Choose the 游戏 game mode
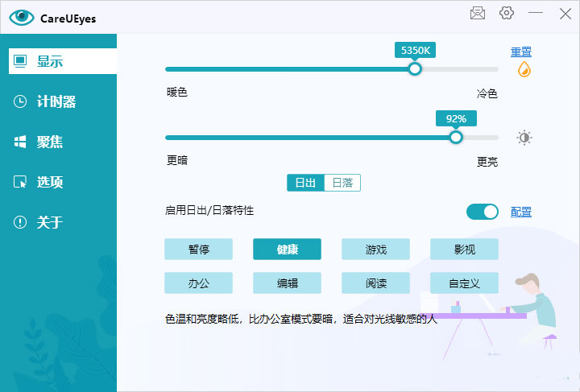The image size is (580, 392). click(x=376, y=250)
